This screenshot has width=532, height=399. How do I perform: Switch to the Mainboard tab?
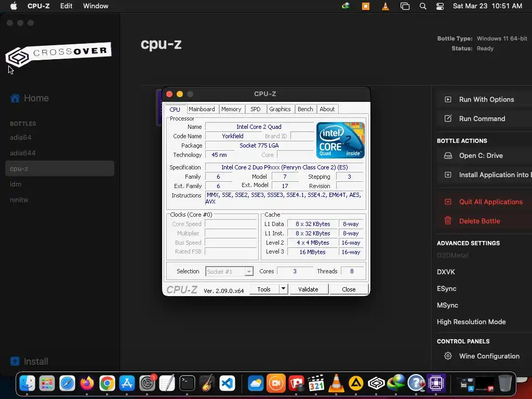pos(202,109)
